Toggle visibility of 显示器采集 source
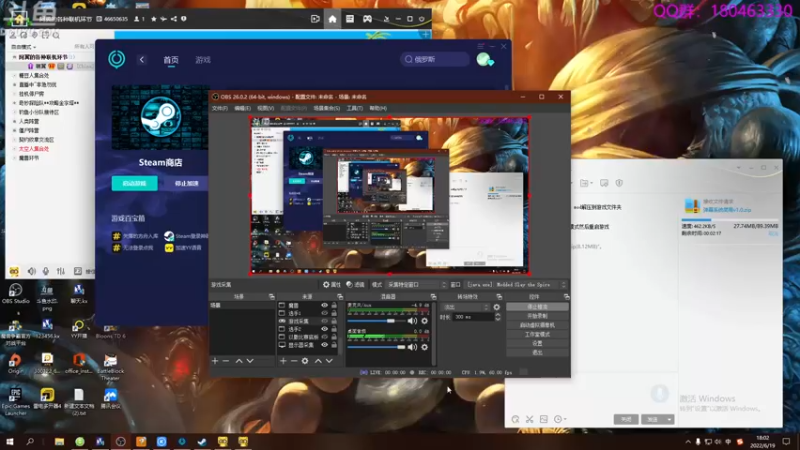 [324, 345]
